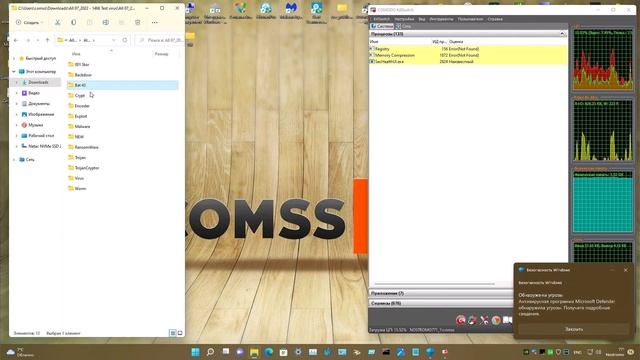The width and height of the screenshot is (640, 360).
Task: Go up one folder level in Explorer
Action: (x=47, y=40)
